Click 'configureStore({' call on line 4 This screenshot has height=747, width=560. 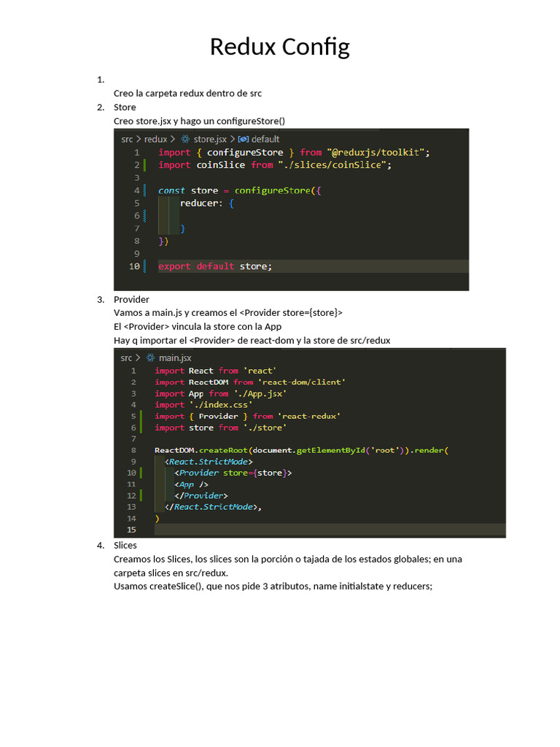coord(278,190)
